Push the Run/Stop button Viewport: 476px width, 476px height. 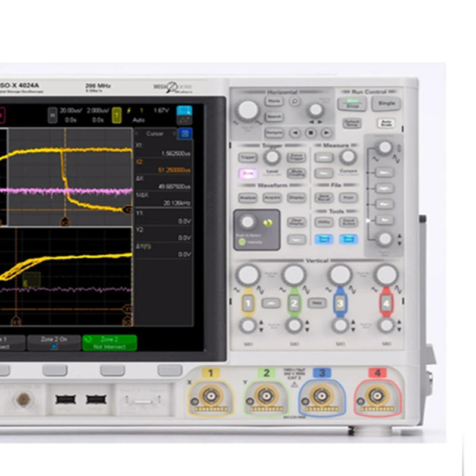[x=352, y=104]
